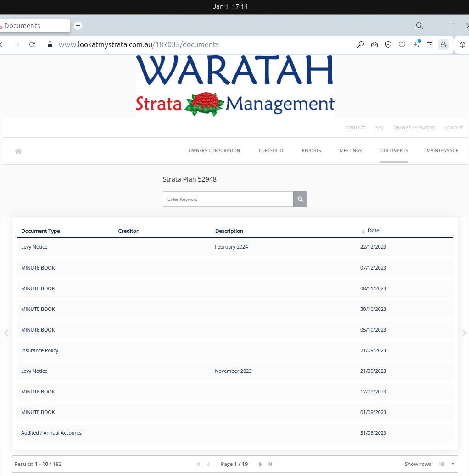Click the cube extensions icon
The height and width of the screenshot is (476, 469).
point(462,44)
